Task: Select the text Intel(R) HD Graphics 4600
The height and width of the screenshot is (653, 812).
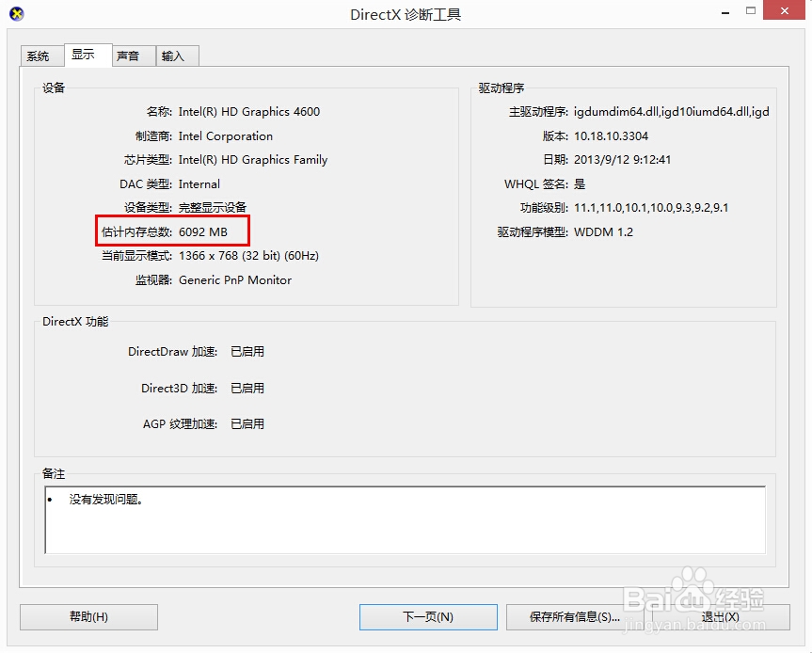Action: (x=249, y=112)
